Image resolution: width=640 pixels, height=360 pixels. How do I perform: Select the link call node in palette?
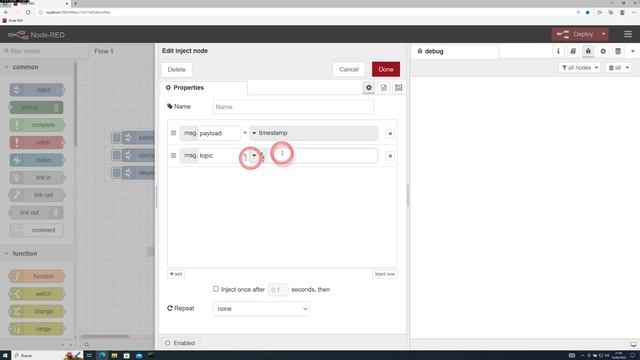click(x=37, y=195)
